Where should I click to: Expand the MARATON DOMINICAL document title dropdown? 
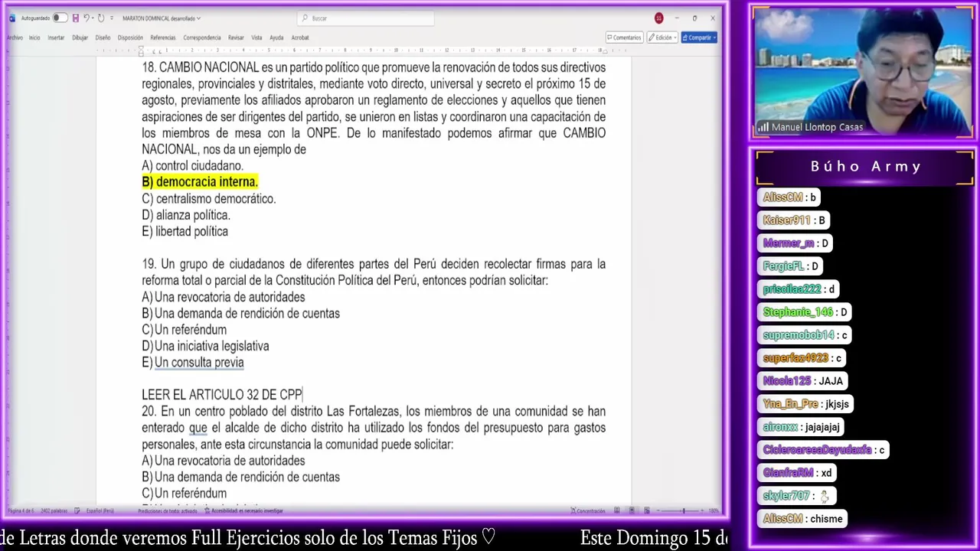(199, 18)
